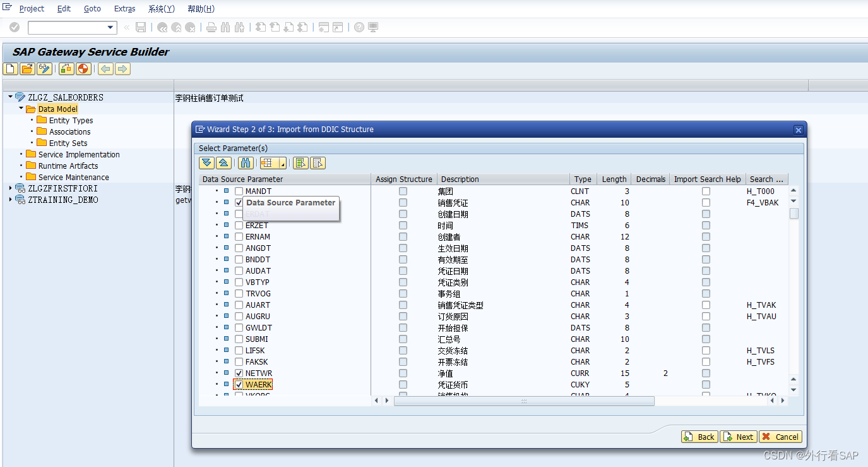Check the AUDAT parameter checkbox
Image resolution: width=868 pixels, height=467 pixels.
click(x=239, y=271)
